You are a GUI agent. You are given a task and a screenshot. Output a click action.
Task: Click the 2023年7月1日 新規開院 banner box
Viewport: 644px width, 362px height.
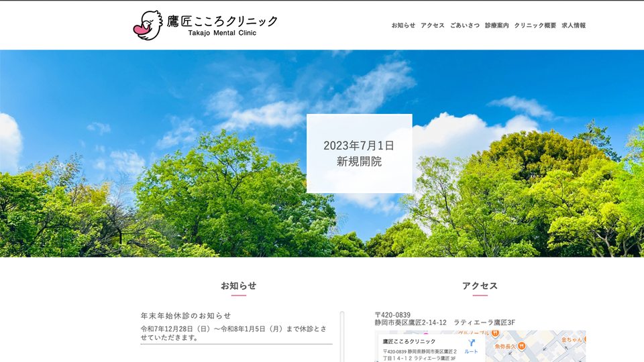click(x=359, y=154)
